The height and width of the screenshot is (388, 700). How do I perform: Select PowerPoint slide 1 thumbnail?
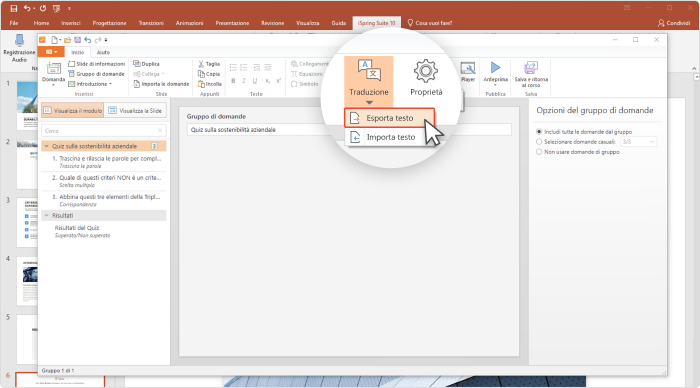[27, 105]
